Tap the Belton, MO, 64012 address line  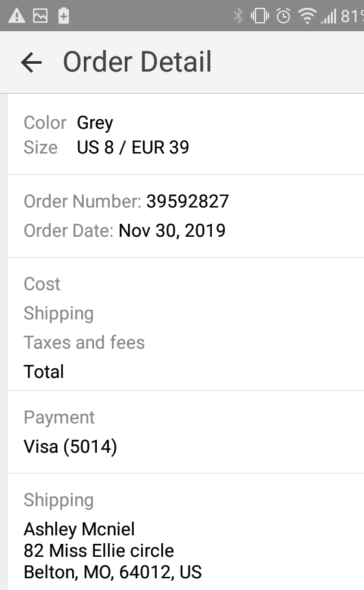(112, 572)
